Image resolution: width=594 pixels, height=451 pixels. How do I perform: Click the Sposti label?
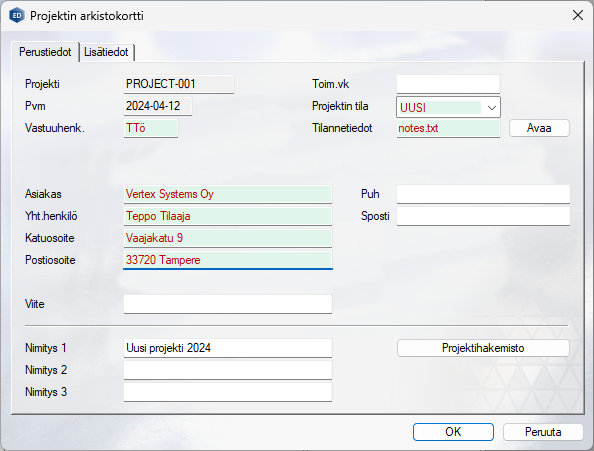coord(375,216)
